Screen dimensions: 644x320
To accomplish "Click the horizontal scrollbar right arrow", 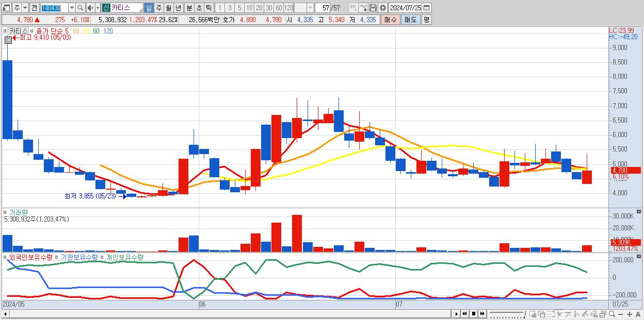I will [456, 314].
